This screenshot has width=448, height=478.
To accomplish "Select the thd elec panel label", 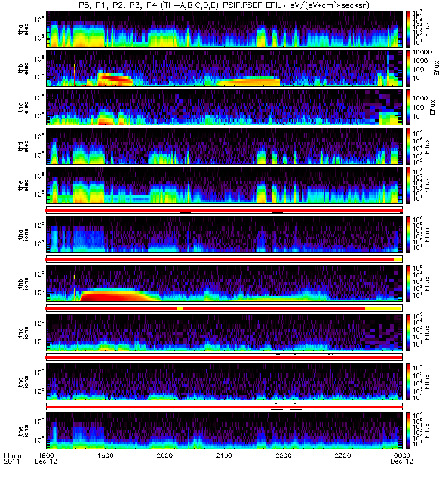I will click(x=23, y=146).
